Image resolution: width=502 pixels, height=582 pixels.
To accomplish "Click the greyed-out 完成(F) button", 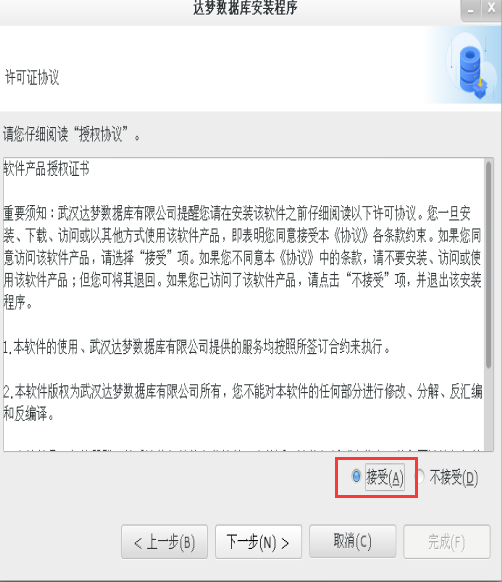I will pos(447,542).
